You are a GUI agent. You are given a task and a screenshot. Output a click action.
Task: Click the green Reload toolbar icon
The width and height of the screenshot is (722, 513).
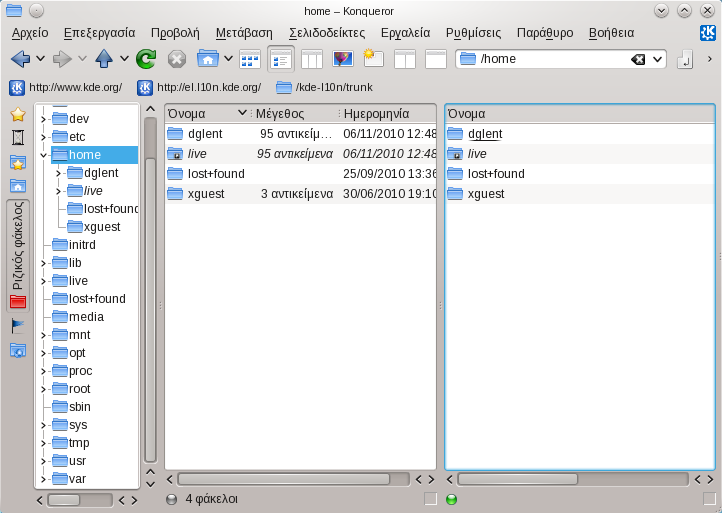click(x=146, y=59)
